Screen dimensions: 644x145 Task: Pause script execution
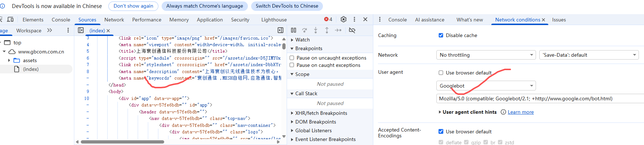point(294,30)
